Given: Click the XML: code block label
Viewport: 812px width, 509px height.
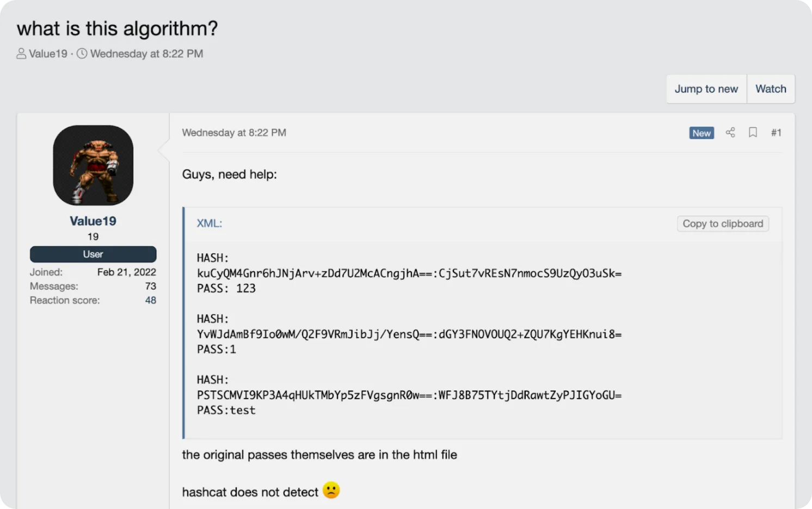Looking at the screenshot, I should click(x=210, y=224).
